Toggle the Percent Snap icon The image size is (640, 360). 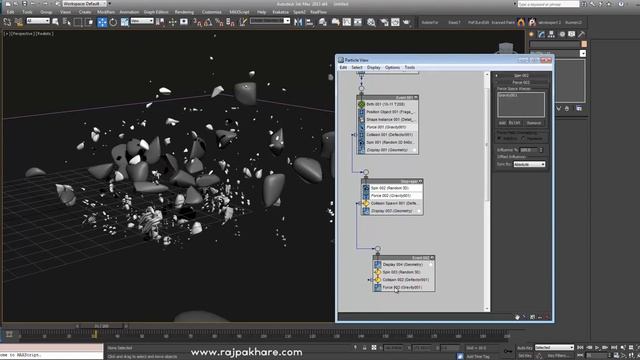pos(219,22)
